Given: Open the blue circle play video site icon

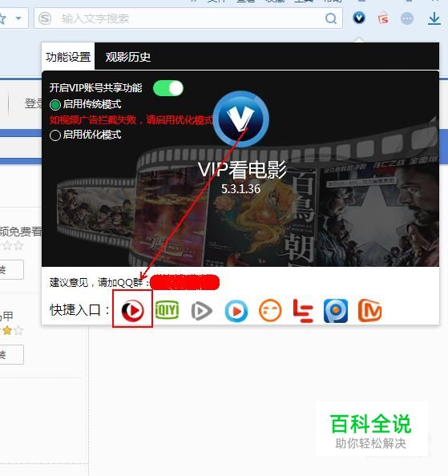Looking at the screenshot, I should [236, 311].
